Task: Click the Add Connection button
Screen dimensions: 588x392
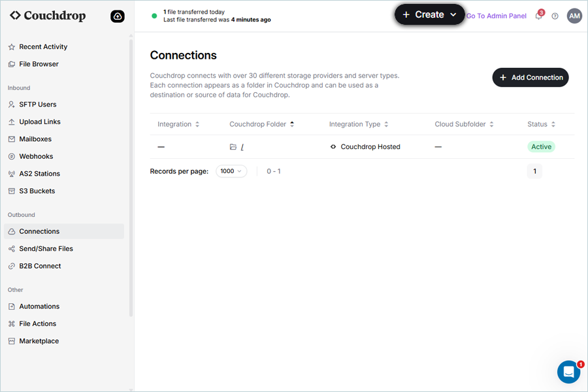Action: click(531, 77)
